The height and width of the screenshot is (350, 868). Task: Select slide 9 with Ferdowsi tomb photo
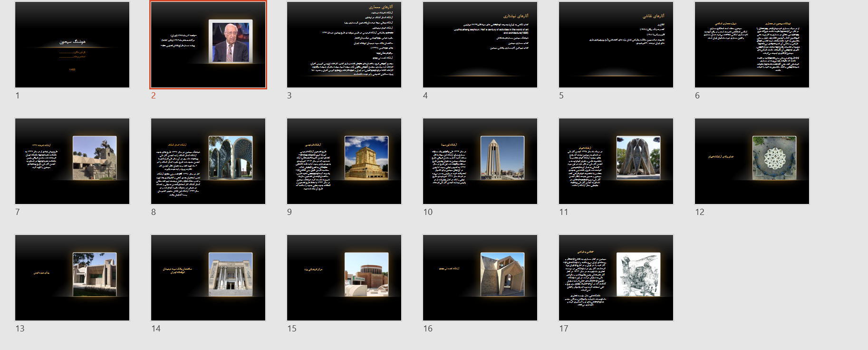point(344,161)
